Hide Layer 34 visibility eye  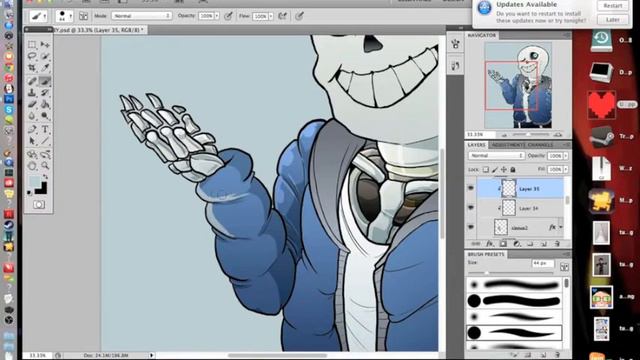click(471, 208)
